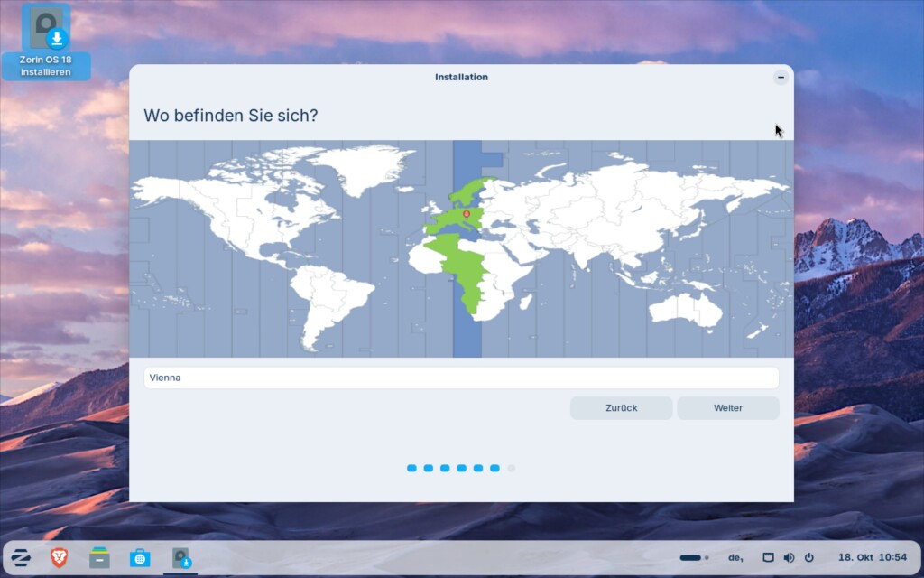Screen dimensions: 924x578
Task: Select Australia on the timezone map
Action: click(686, 309)
